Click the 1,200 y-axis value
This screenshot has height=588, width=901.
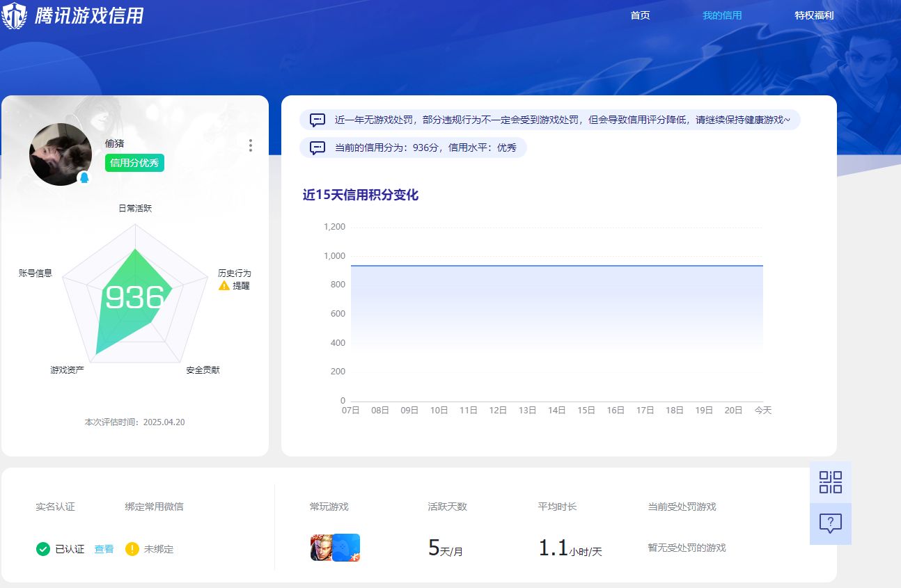pos(334,227)
